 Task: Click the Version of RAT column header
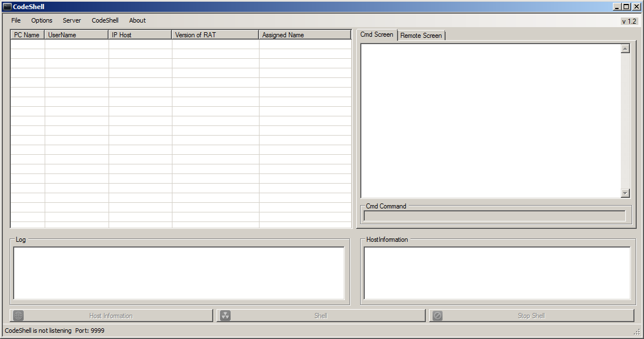(215, 35)
